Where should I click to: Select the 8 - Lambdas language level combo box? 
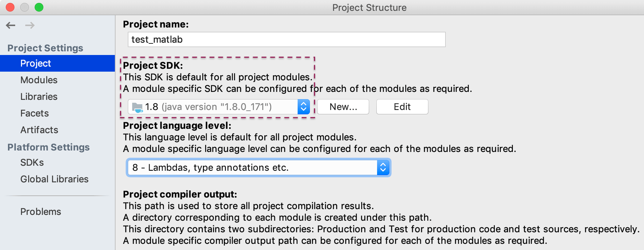coord(259,168)
